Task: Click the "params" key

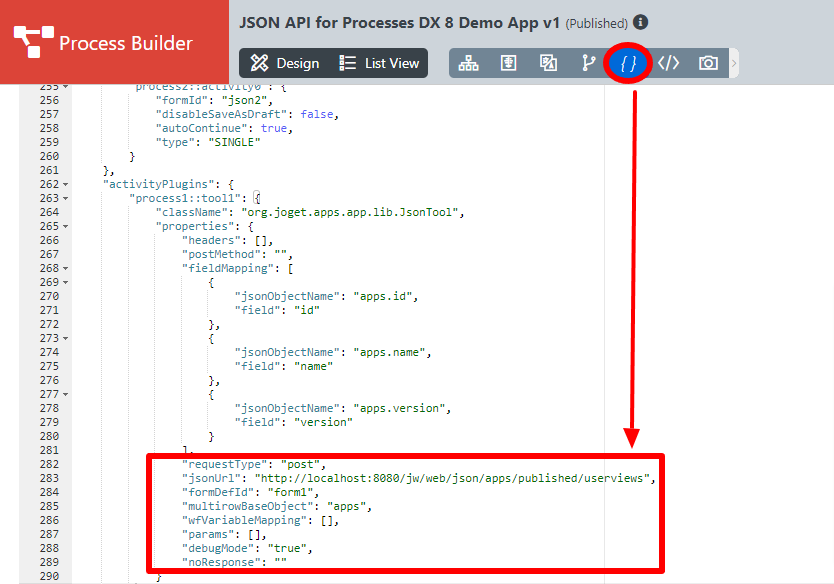Action: click(208, 534)
